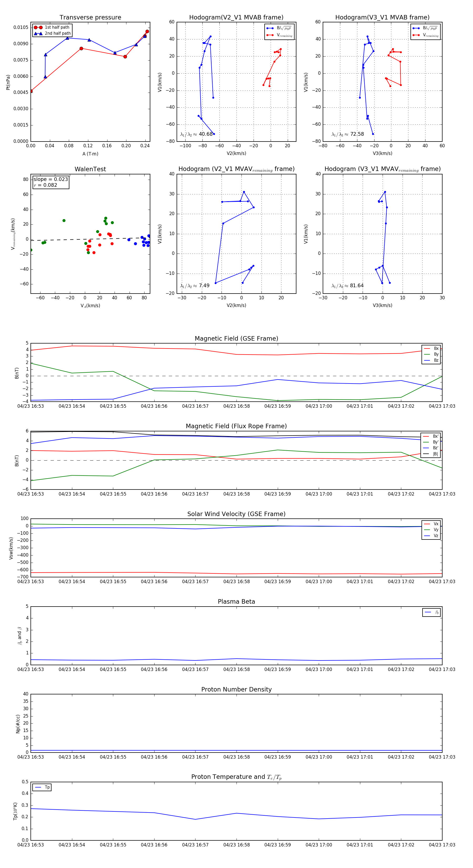Viewport: 473px width, 868px height.
Task: Click the "Plasma Beta" plot title
Action: (x=236, y=602)
